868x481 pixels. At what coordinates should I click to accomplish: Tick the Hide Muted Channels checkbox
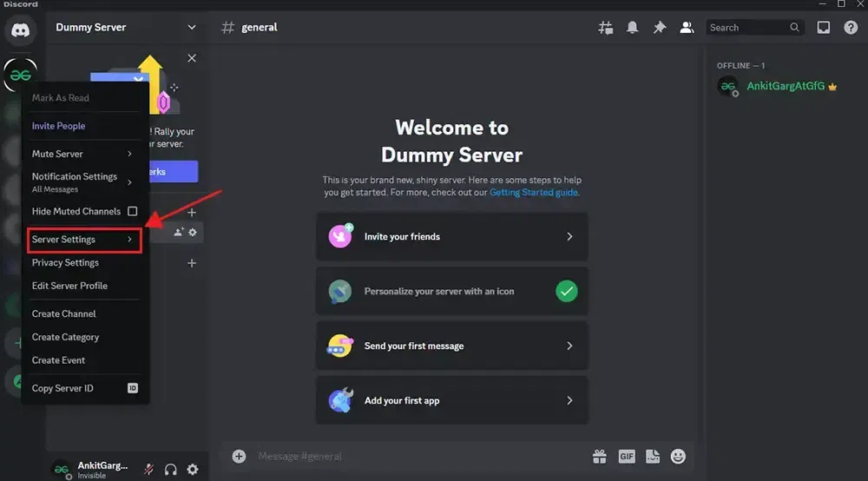pyautogui.click(x=132, y=211)
